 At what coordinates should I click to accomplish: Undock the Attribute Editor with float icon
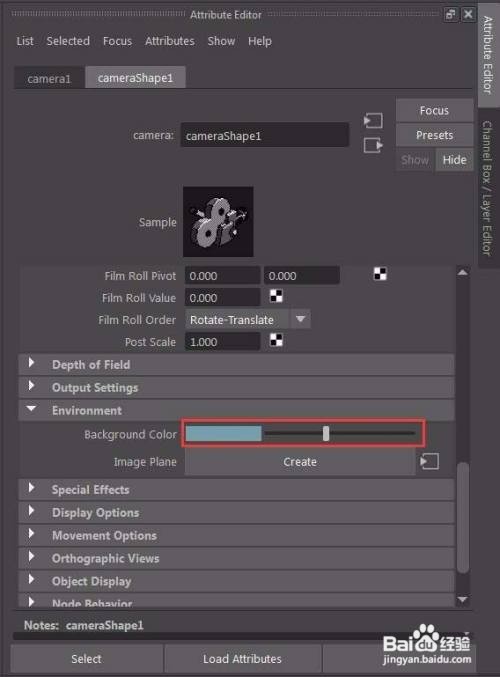pos(450,14)
